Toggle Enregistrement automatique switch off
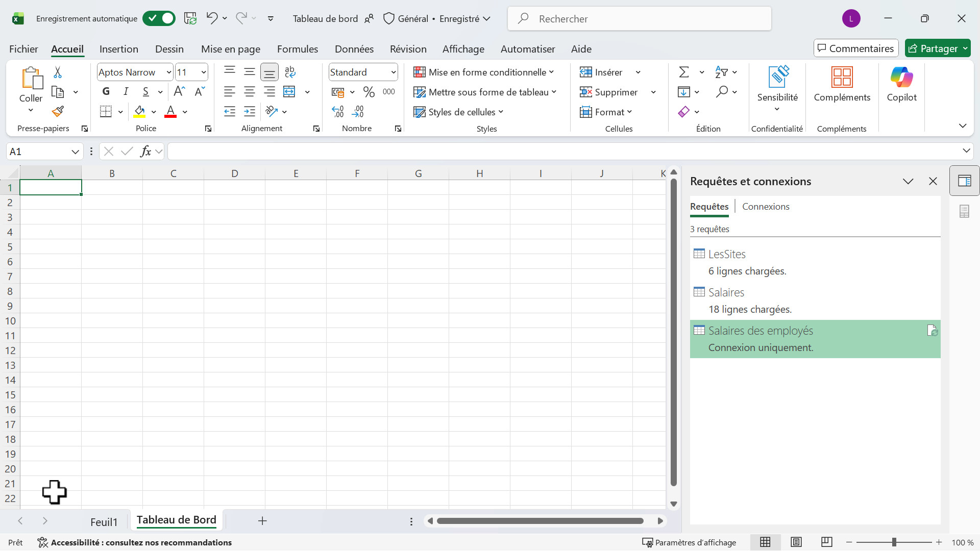 (x=159, y=18)
